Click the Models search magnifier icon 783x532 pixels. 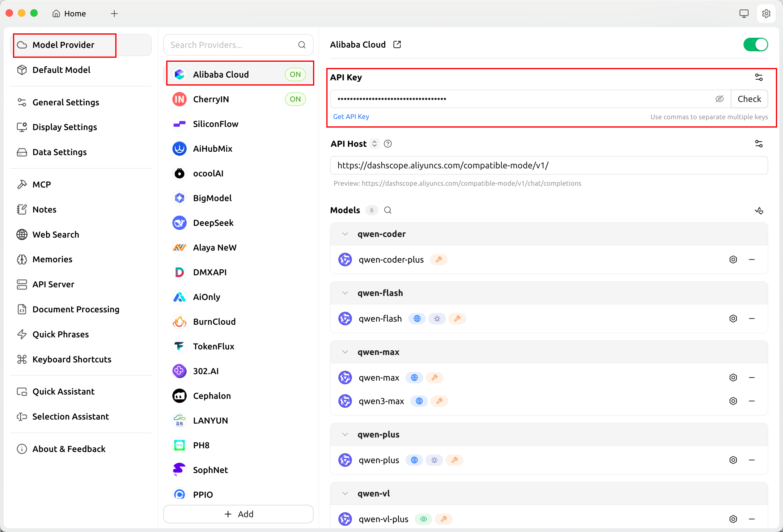pos(387,210)
